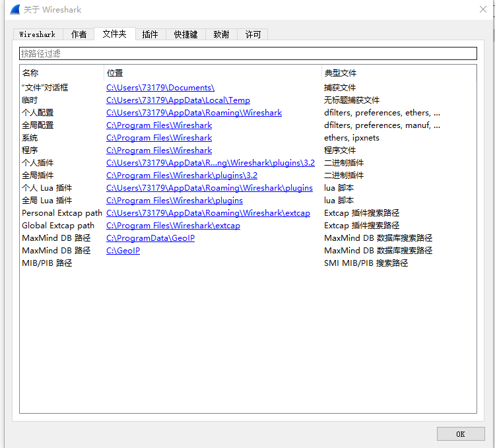
Task: Open the 作者 tab
Action: click(79, 34)
